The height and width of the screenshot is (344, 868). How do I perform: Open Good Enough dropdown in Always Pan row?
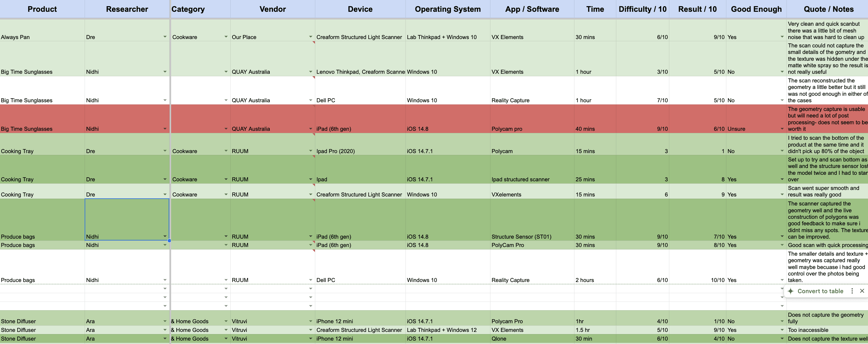point(782,37)
